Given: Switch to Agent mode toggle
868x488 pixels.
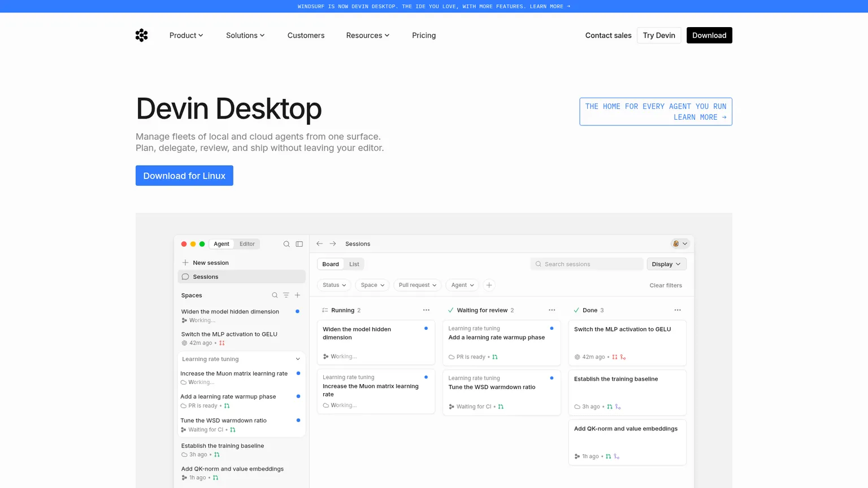Looking at the screenshot, I should [x=222, y=244].
